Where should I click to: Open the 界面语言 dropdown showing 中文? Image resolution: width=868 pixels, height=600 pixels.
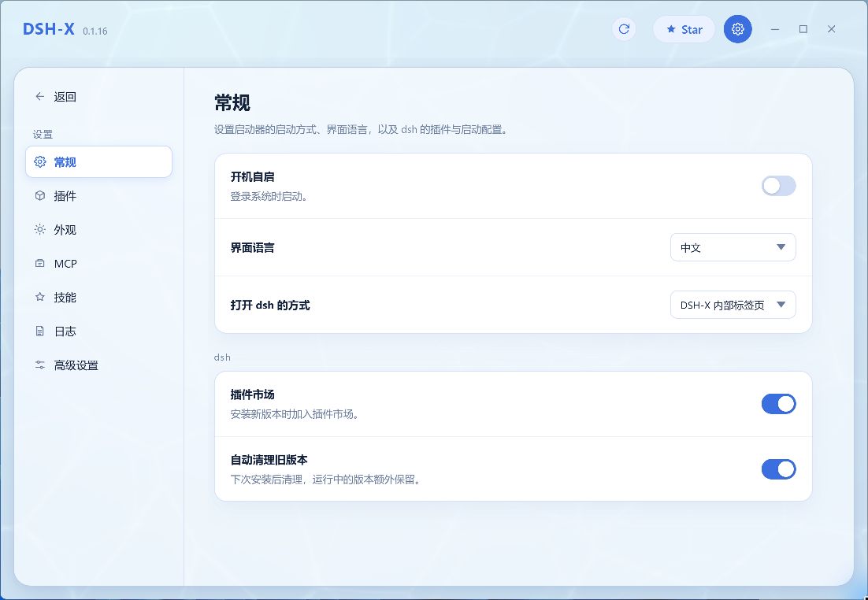click(733, 247)
